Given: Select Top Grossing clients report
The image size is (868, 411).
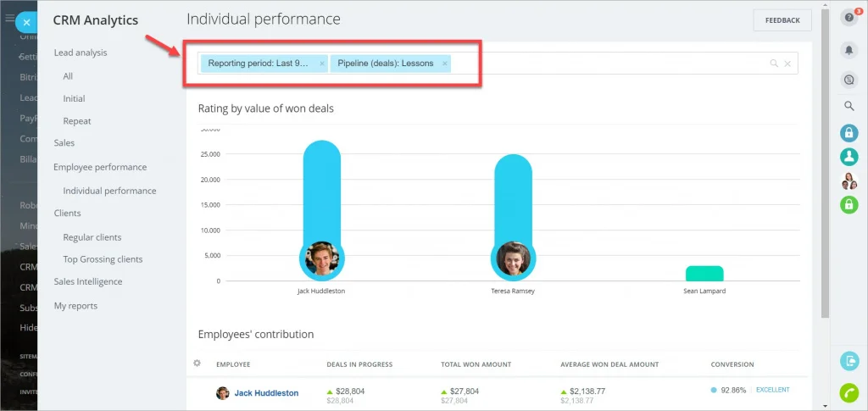Looking at the screenshot, I should pos(103,259).
